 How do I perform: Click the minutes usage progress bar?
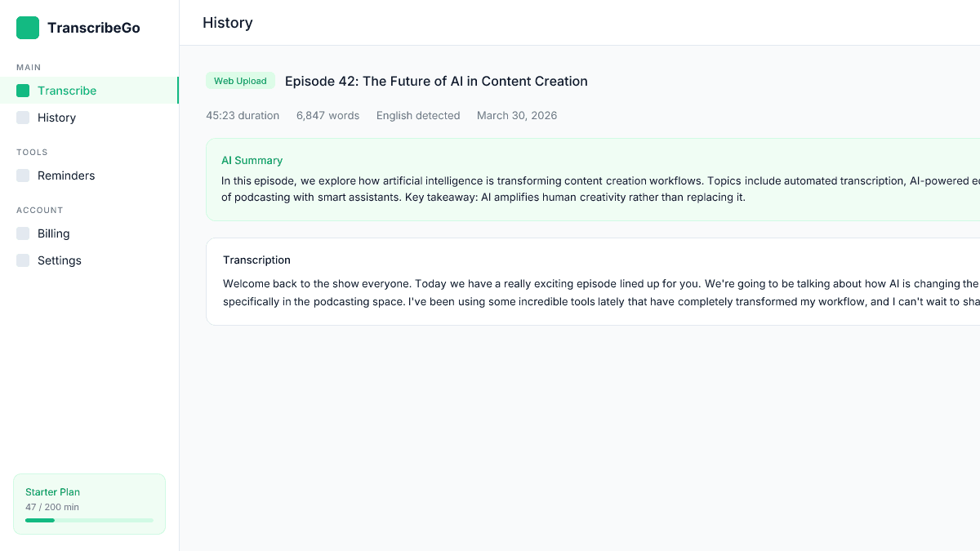[x=89, y=520]
